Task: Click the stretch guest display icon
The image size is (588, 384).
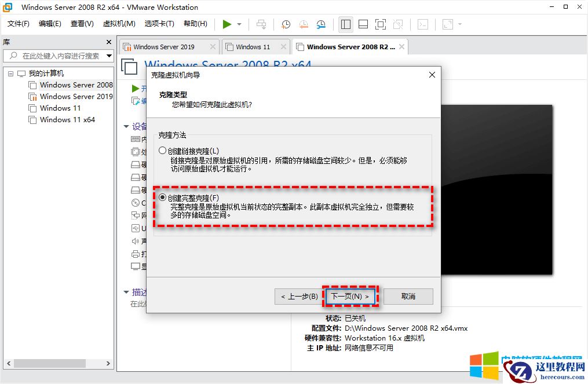Action: click(x=448, y=24)
